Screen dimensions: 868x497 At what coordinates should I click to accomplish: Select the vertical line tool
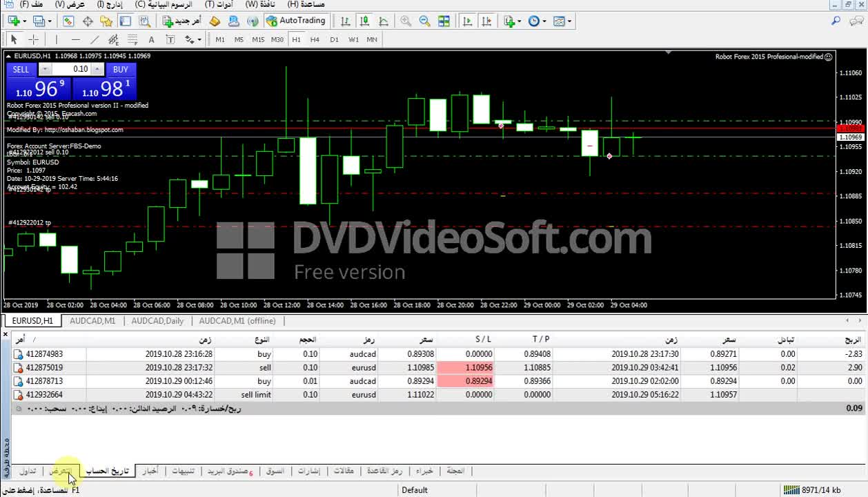(x=57, y=39)
